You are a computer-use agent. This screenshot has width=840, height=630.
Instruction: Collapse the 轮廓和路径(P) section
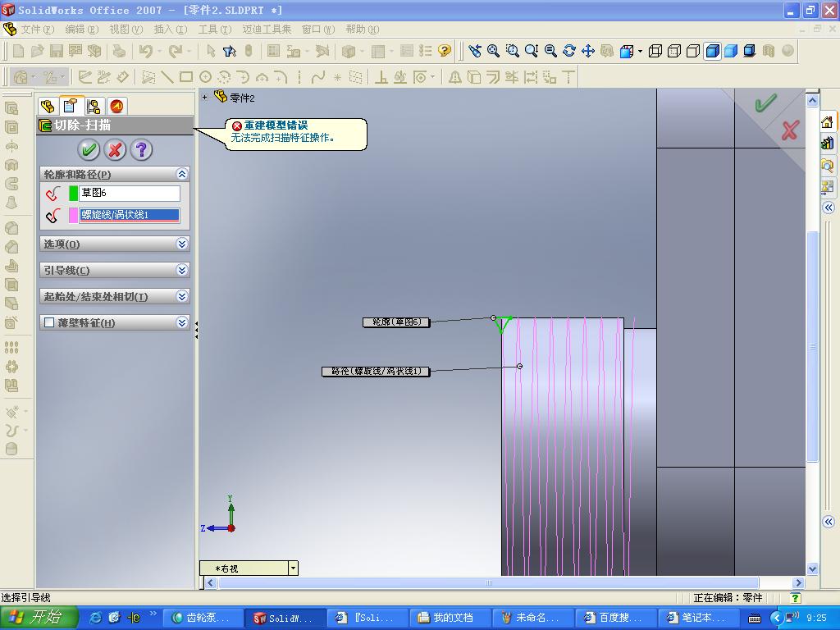(x=181, y=174)
